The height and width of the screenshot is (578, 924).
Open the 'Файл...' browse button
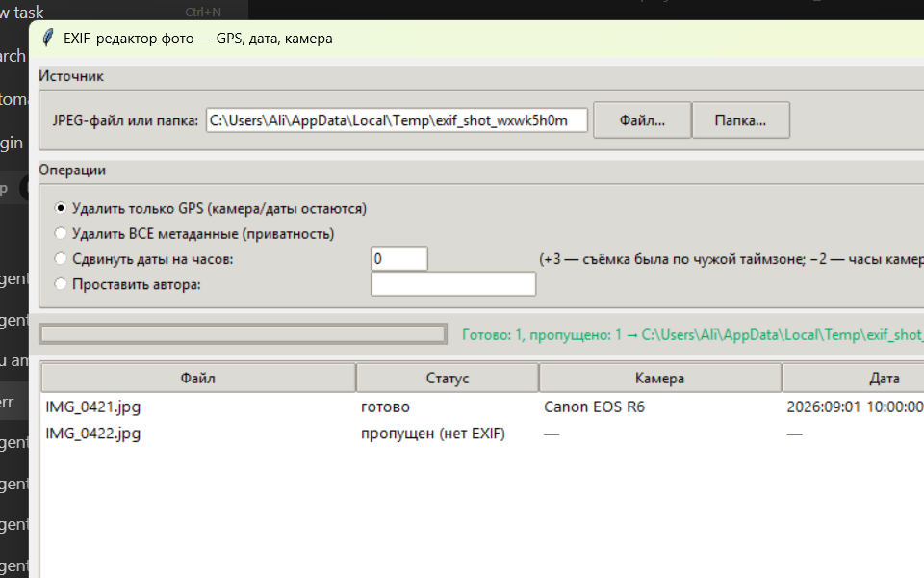[642, 120]
